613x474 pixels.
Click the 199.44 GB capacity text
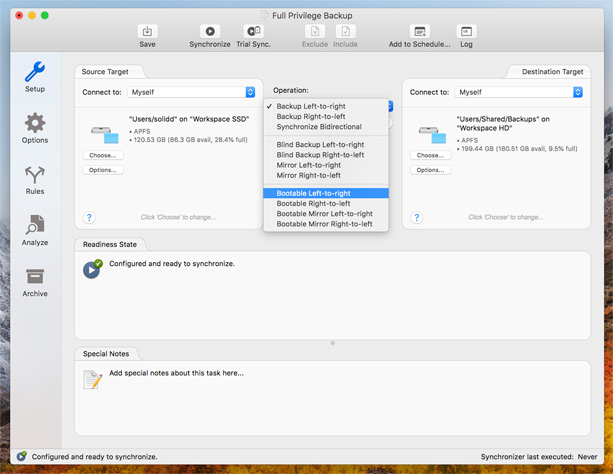point(519,149)
